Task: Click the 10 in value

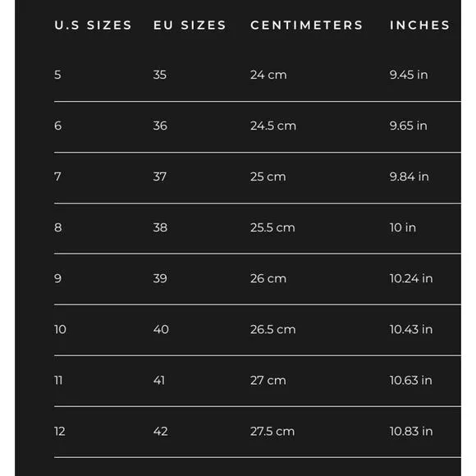Action: [x=403, y=227]
